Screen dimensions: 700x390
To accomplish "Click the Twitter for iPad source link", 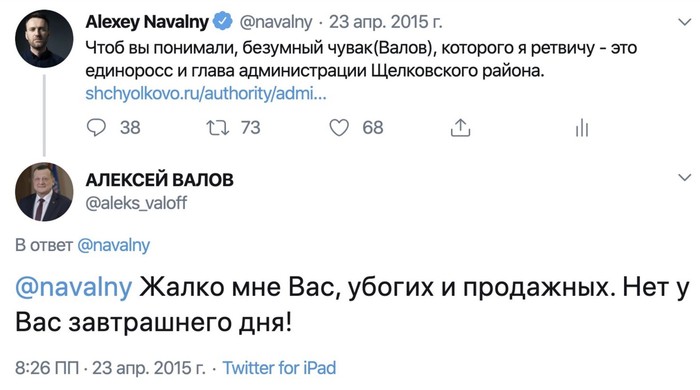I will (279, 368).
